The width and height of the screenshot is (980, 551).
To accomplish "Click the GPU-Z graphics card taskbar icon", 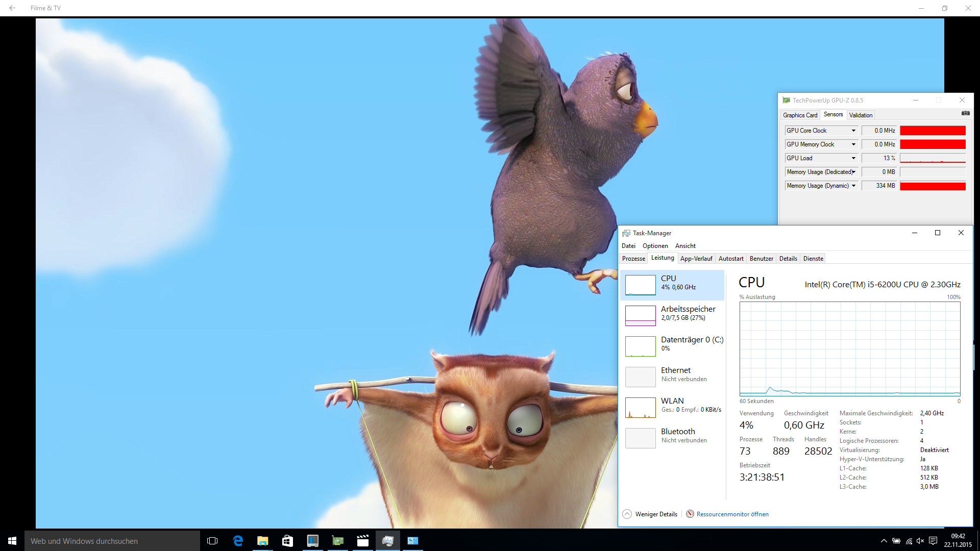I will click(x=337, y=541).
